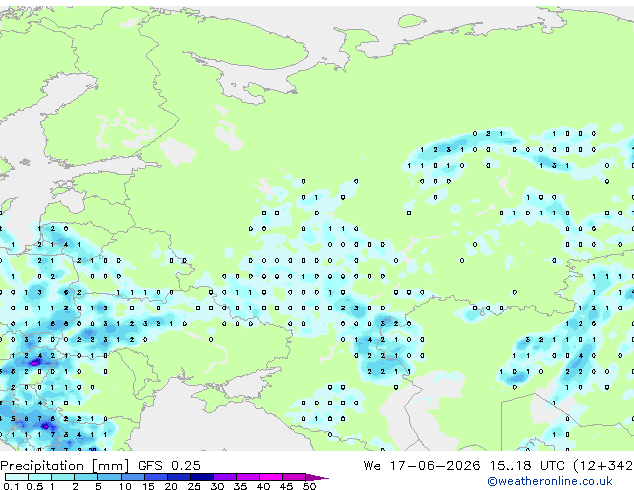Click the legend scale label '0.5'

tap(34, 486)
